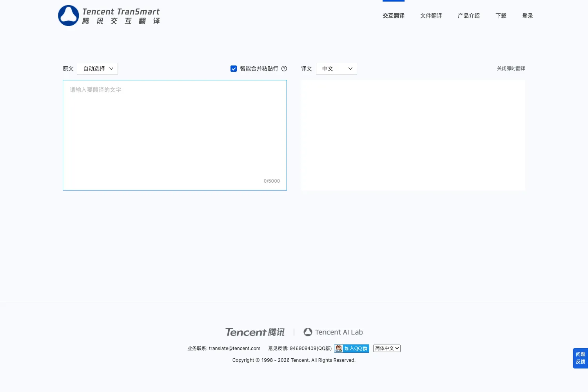The width and height of the screenshot is (588, 392).
Task: Click the translate@tencent.com contact email
Action: pos(234,348)
